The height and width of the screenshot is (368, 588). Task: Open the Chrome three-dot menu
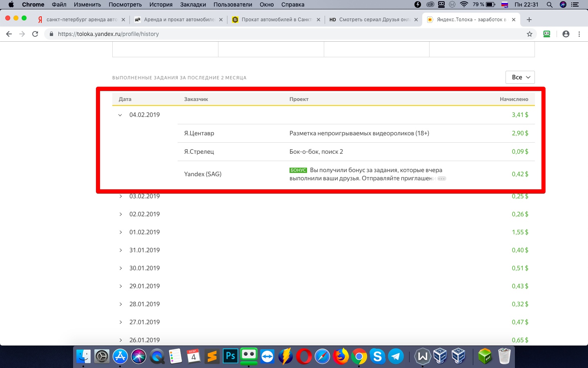[x=579, y=34]
